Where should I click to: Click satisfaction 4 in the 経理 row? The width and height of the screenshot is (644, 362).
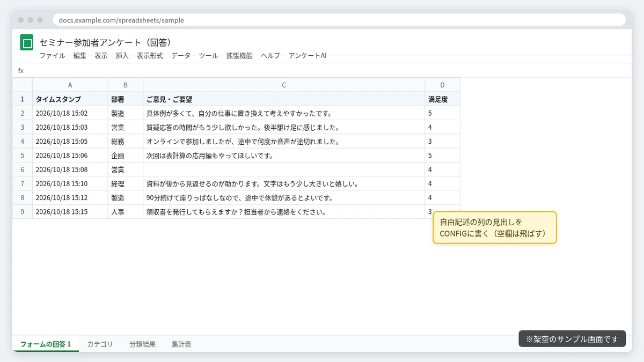442,183
